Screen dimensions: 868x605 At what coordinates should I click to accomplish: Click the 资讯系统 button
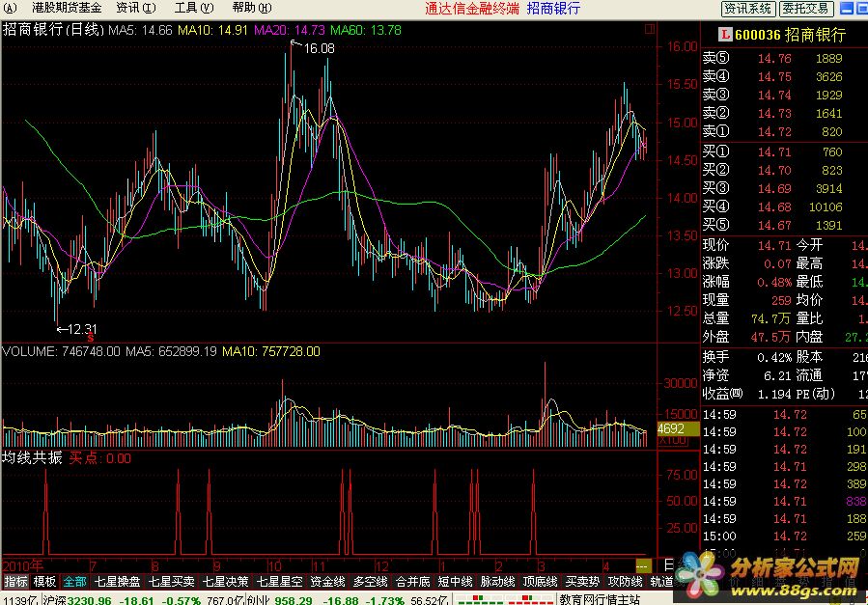pyautogui.click(x=748, y=9)
